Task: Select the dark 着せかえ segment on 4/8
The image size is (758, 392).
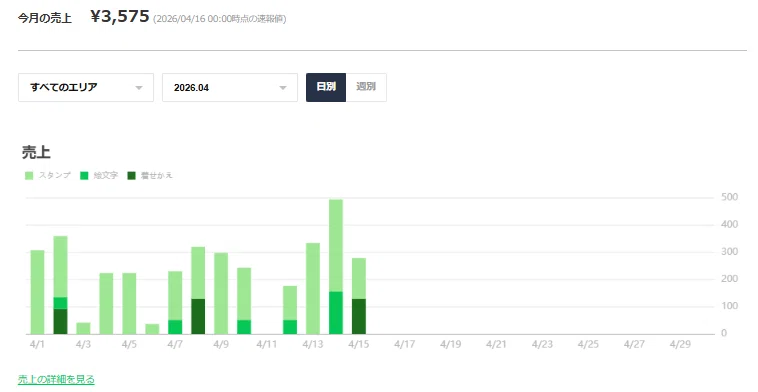Action: pyautogui.click(x=198, y=317)
